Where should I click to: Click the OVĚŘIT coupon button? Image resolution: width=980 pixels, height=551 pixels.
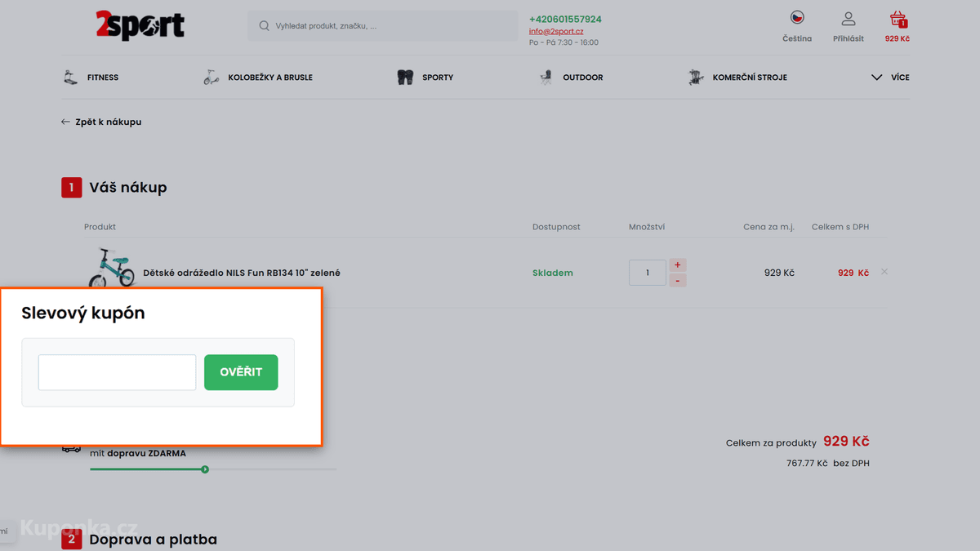(241, 372)
